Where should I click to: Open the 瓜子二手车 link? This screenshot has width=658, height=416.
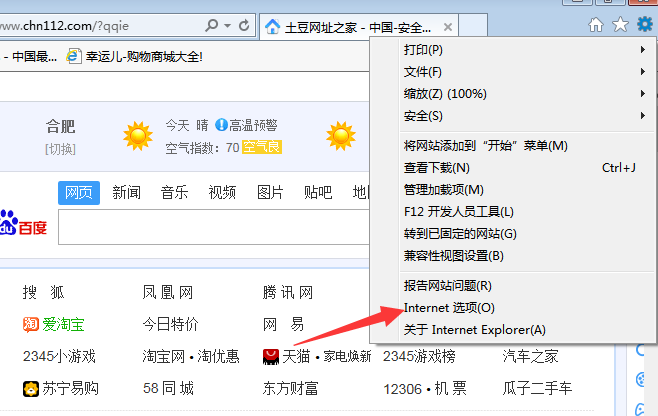click(x=538, y=388)
